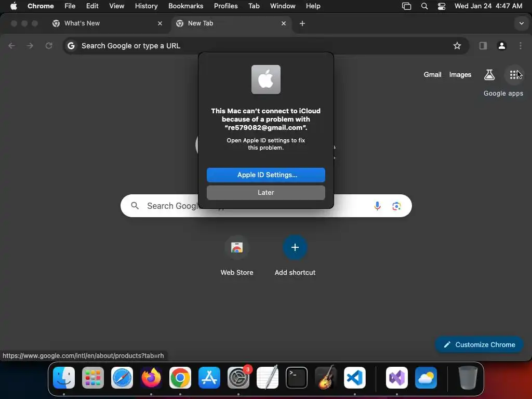Open the Help menu
This screenshot has height=399, width=532.
313,6
